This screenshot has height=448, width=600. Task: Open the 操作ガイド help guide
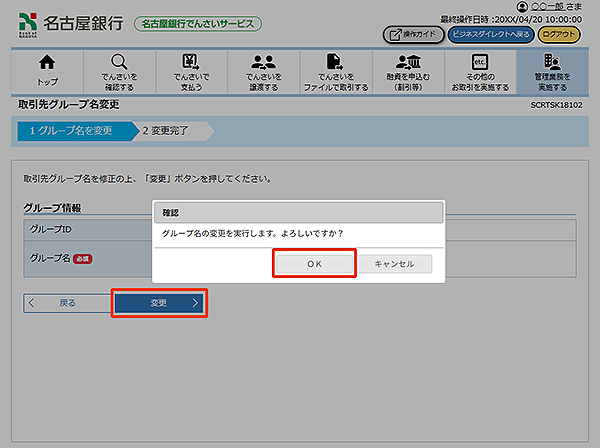(413, 35)
